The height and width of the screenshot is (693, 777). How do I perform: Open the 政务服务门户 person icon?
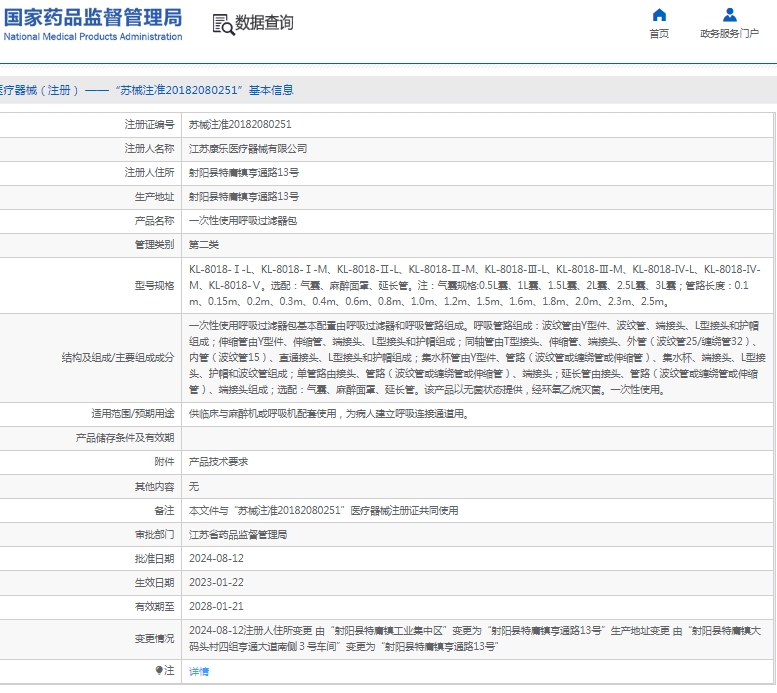729,15
